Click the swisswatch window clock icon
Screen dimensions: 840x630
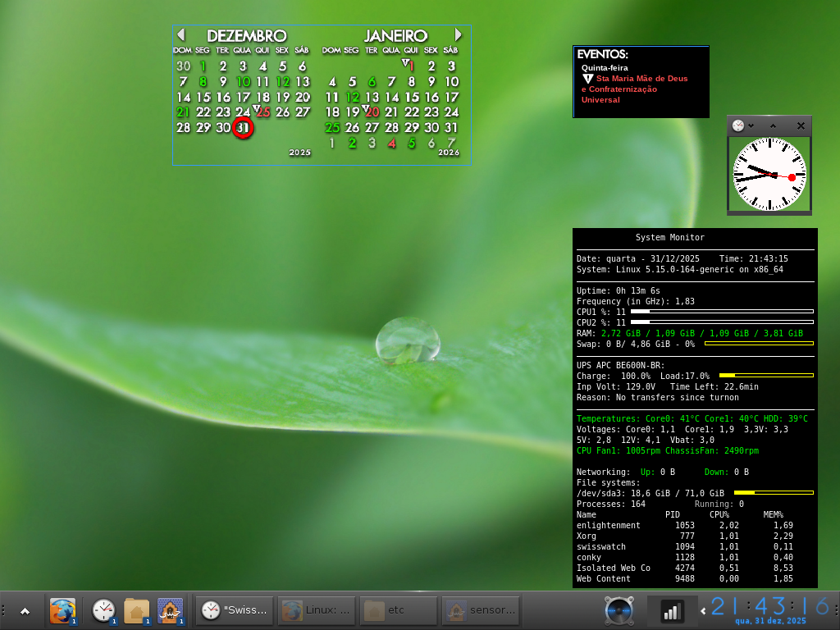coord(738,126)
